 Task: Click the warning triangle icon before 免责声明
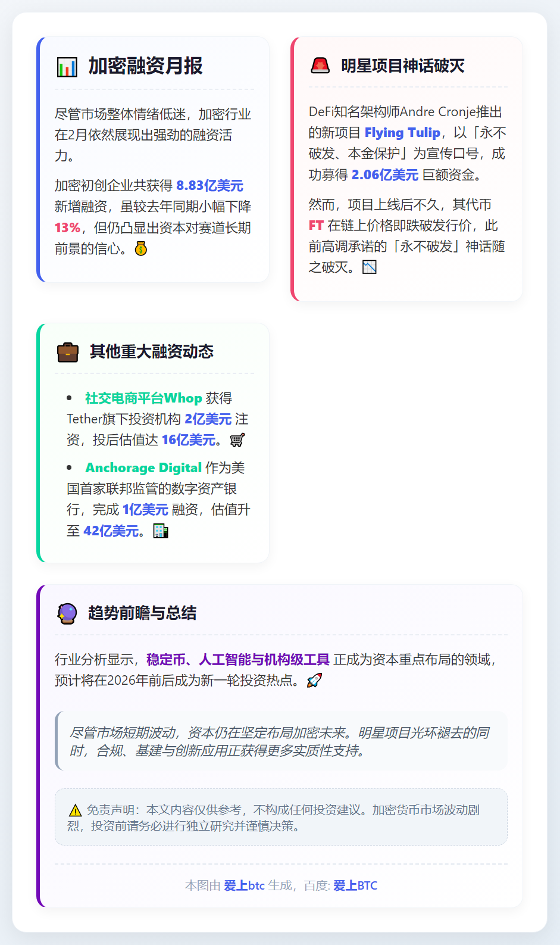[75, 810]
